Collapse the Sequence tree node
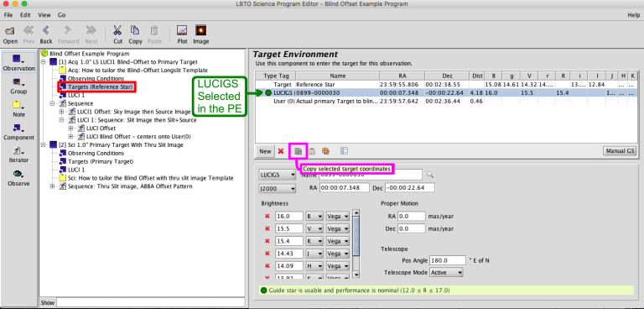Screen dimensions: 644x309 click(53, 103)
